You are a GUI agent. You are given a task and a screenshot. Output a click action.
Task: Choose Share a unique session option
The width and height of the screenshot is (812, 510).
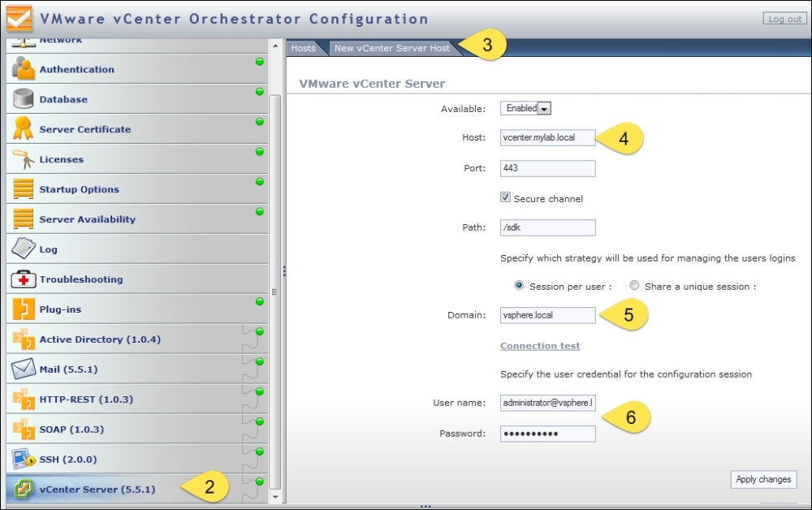[x=634, y=286]
